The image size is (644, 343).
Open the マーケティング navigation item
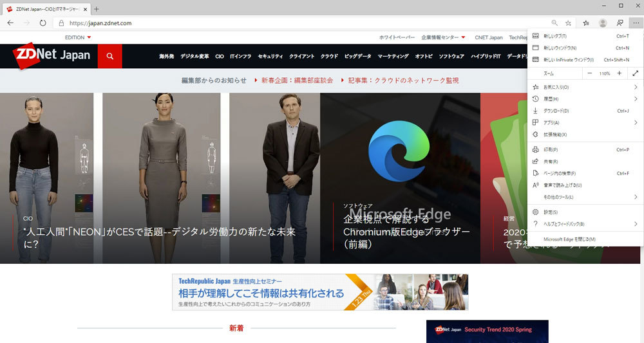(x=393, y=56)
